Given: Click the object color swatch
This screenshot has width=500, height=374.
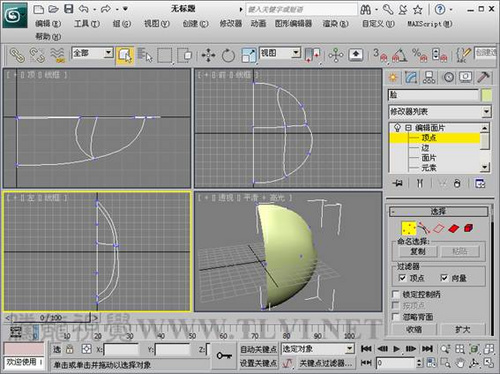Looking at the screenshot, I should click(x=486, y=95).
